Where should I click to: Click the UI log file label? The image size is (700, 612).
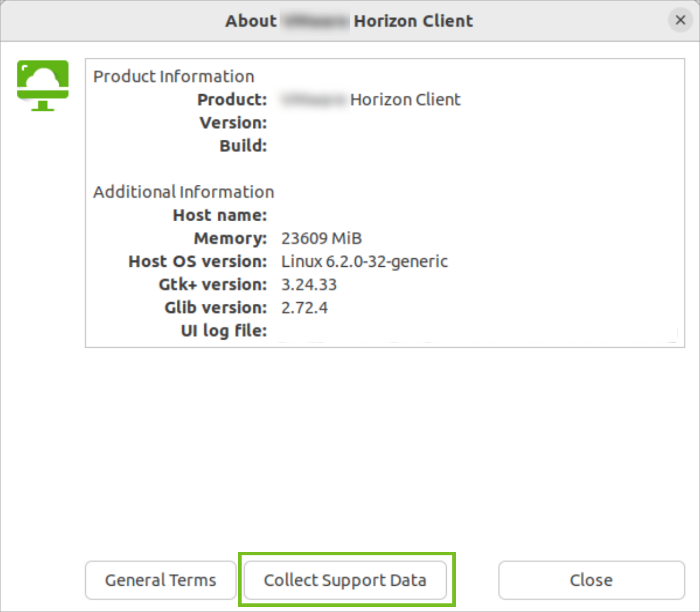tap(224, 331)
